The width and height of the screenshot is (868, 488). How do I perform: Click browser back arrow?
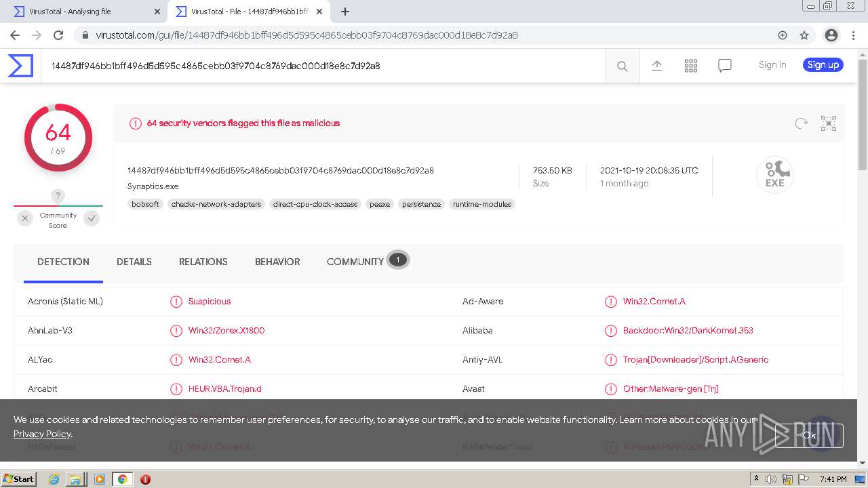pyautogui.click(x=15, y=35)
